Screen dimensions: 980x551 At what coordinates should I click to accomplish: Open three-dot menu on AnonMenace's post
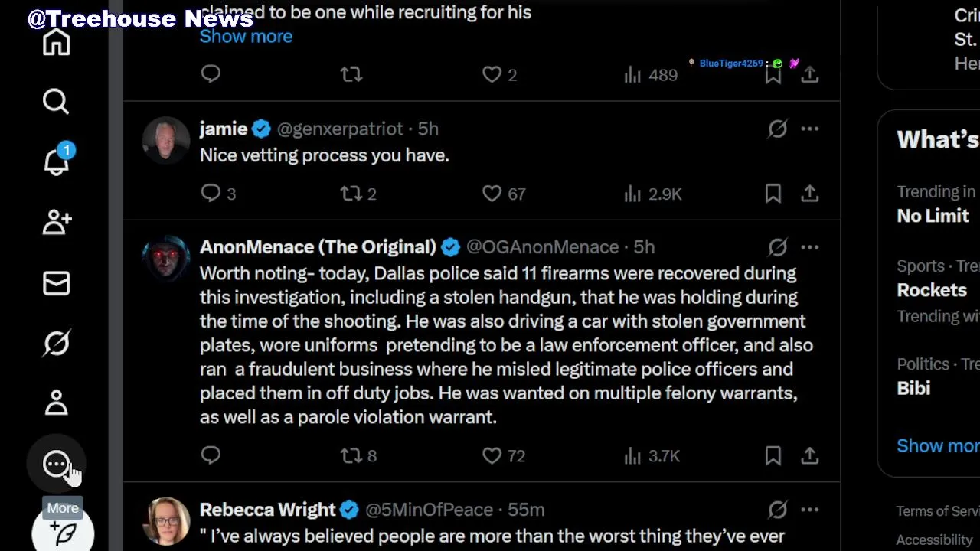pyautogui.click(x=809, y=247)
